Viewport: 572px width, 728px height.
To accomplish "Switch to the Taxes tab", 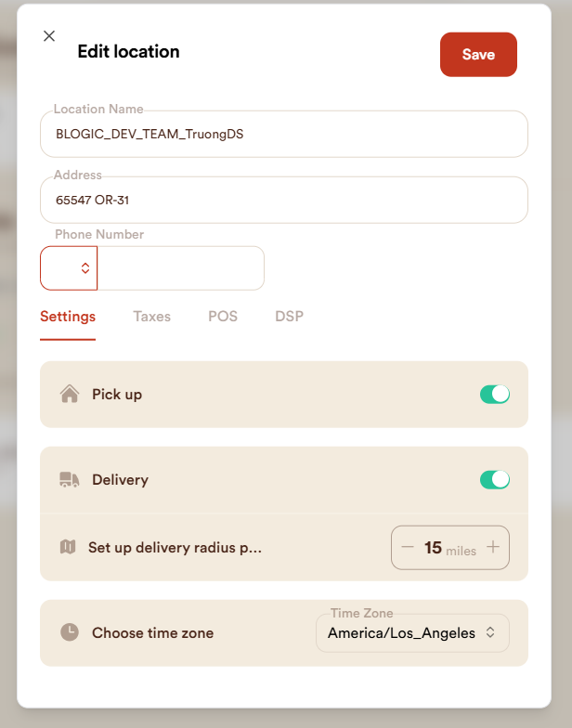I will coord(151,317).
